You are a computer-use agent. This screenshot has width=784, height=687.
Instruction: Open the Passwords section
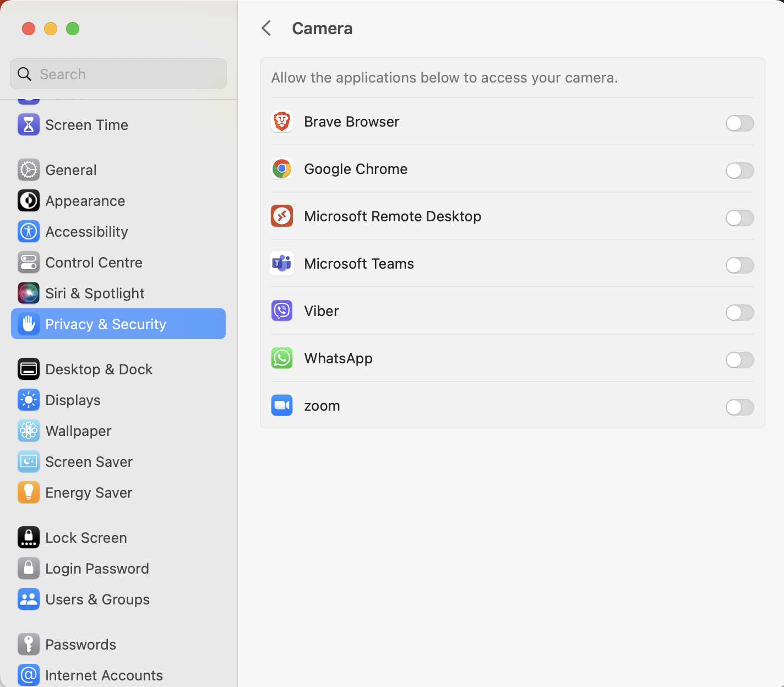80,644
